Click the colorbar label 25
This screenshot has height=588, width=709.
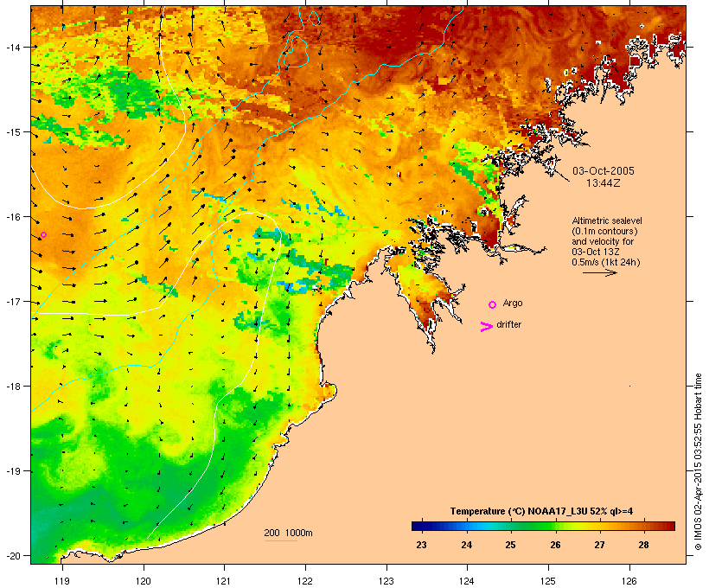(510, 545)
